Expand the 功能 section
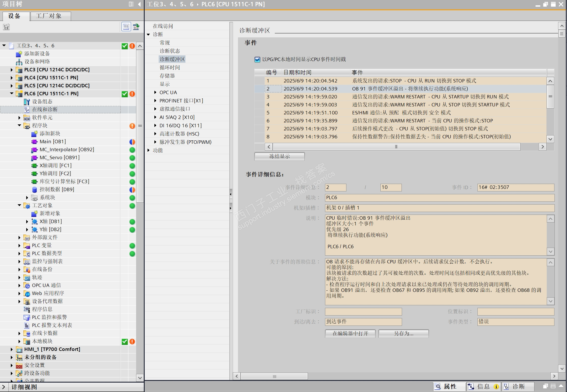567x392 pixels. (x=148, y=150)
